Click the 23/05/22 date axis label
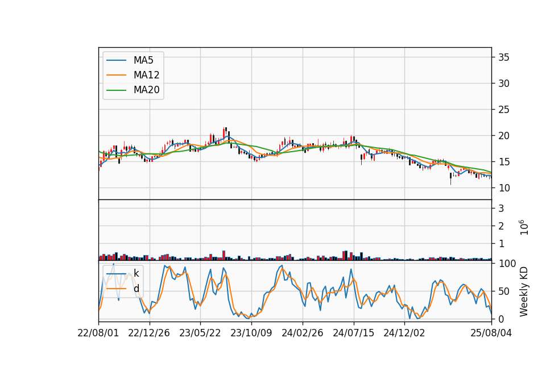 [x=200, y=333]
